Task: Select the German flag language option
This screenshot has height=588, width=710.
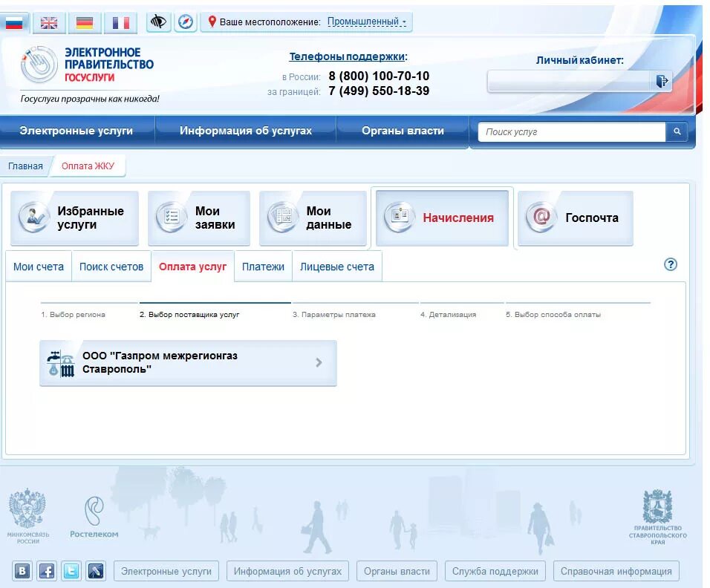Action: (x=85, y=22)
